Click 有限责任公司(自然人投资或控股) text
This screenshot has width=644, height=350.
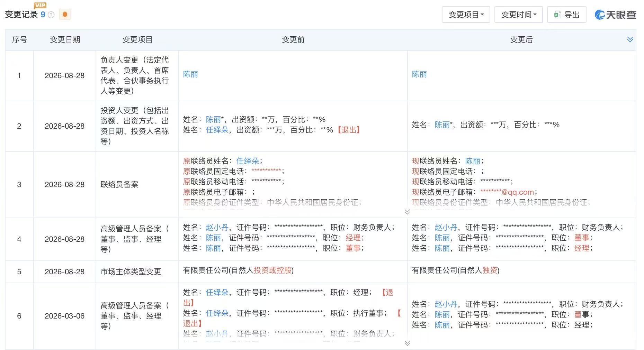[x=238, y=270]
